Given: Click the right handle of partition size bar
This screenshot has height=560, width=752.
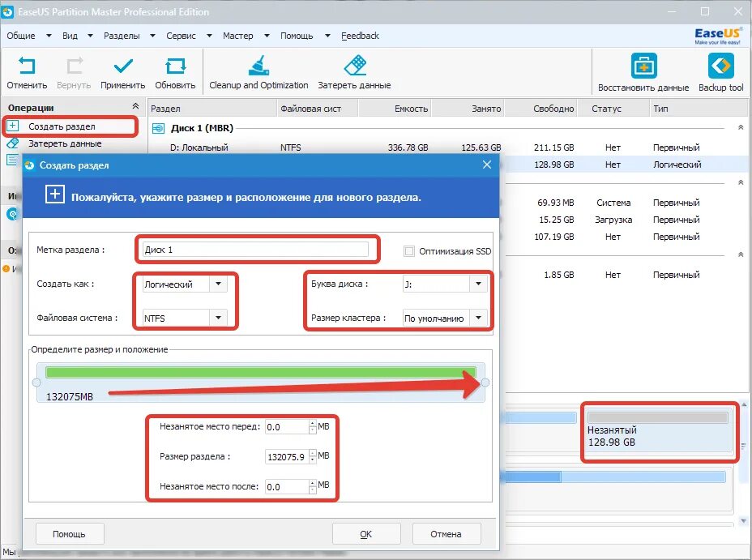Looking at the screenshot, I should point(485,383).
